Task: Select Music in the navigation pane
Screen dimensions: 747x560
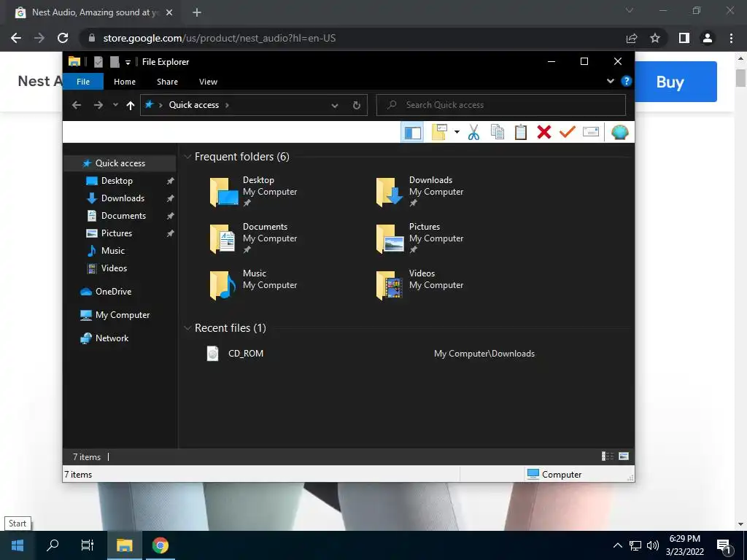Action: pyautogui.click(x=112, y=251)
